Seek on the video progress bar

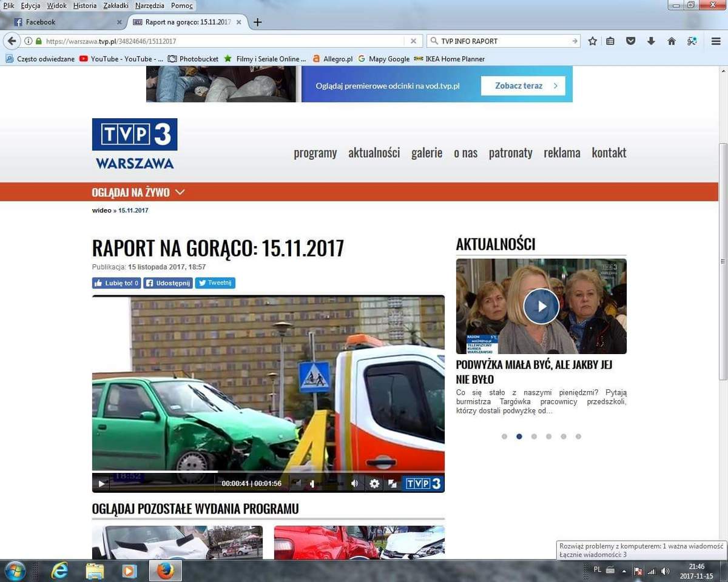268,472
